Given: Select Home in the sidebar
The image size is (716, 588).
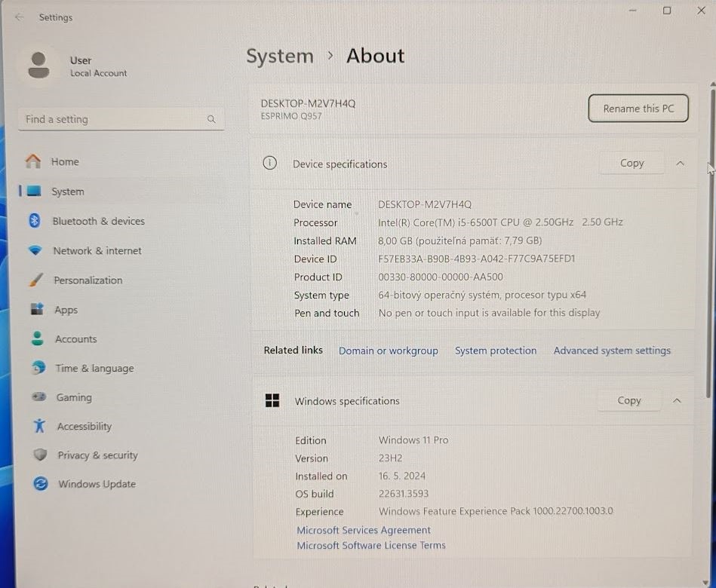Looking at the screenshot, I should [x=64, y=161].
